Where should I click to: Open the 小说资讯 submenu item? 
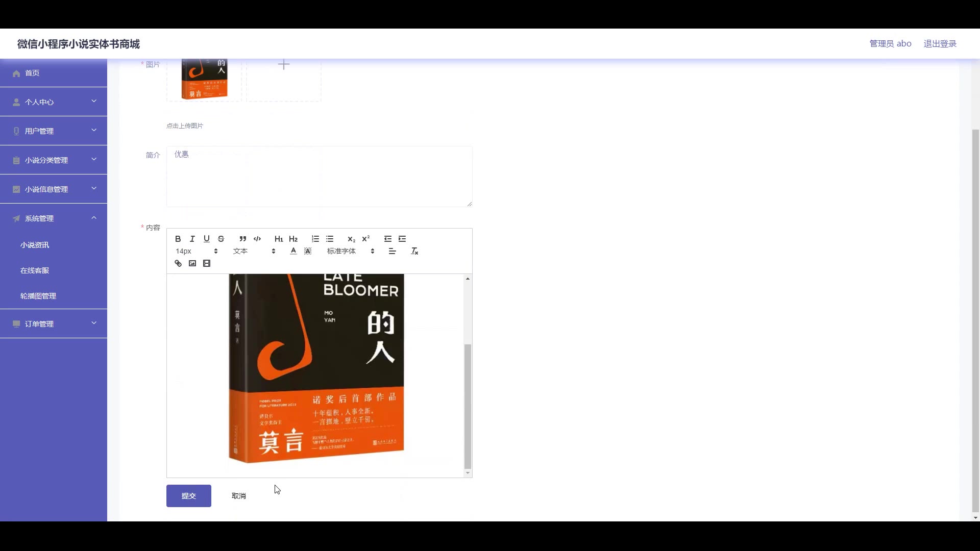(x=54, y=245)
